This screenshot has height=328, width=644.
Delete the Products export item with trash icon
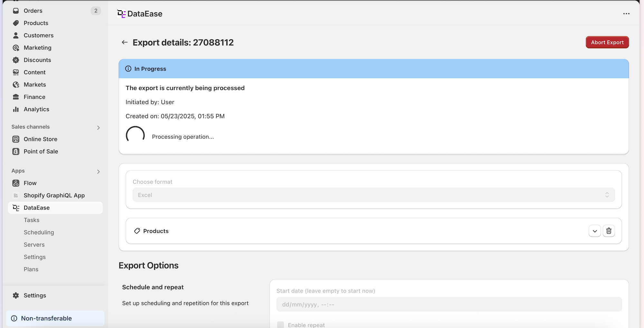(609, 231)
